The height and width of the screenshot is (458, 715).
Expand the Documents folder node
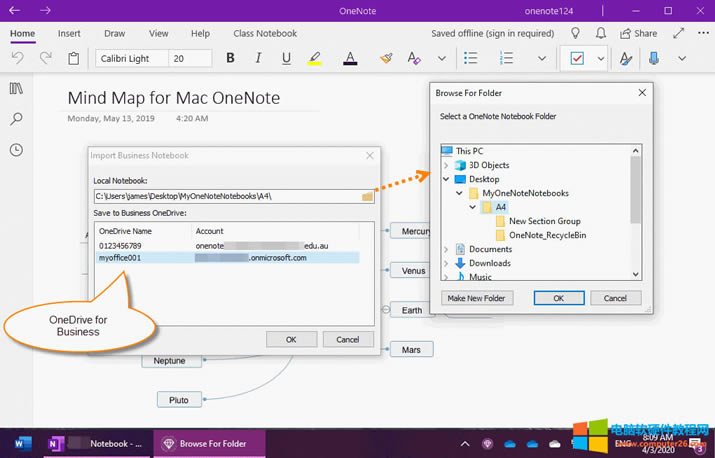pos(446,249)
